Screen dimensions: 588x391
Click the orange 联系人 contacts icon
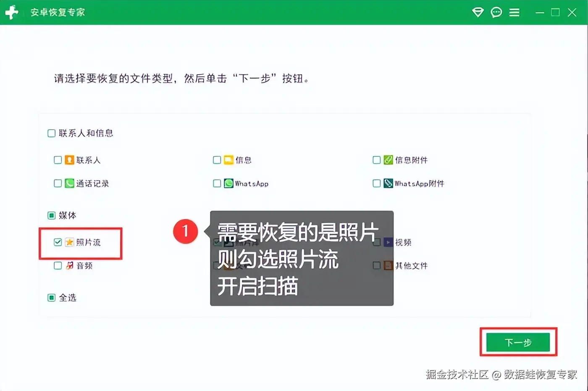(69, 160)
